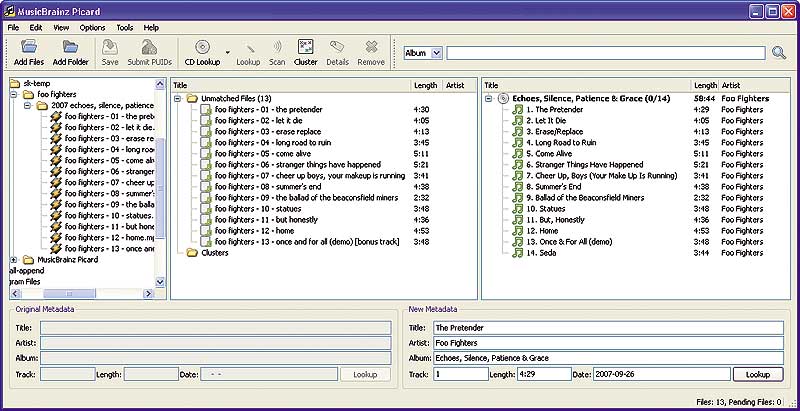Screen dimensions: 800x411
Task: Open the Help menu
Action: pos(151,28)
